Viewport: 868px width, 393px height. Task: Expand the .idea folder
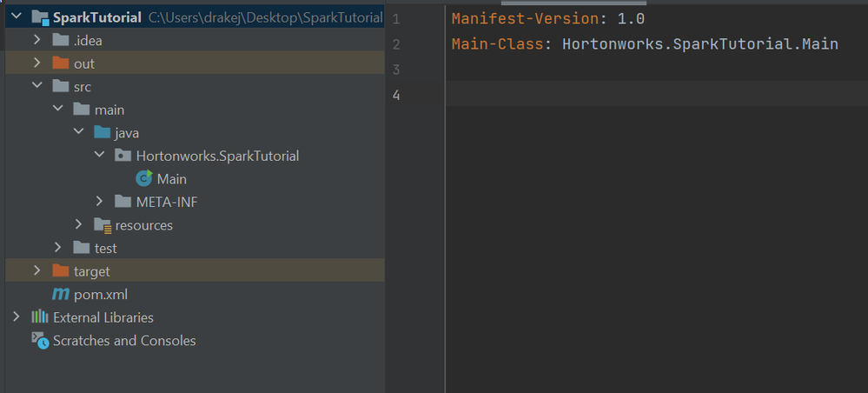37,40
